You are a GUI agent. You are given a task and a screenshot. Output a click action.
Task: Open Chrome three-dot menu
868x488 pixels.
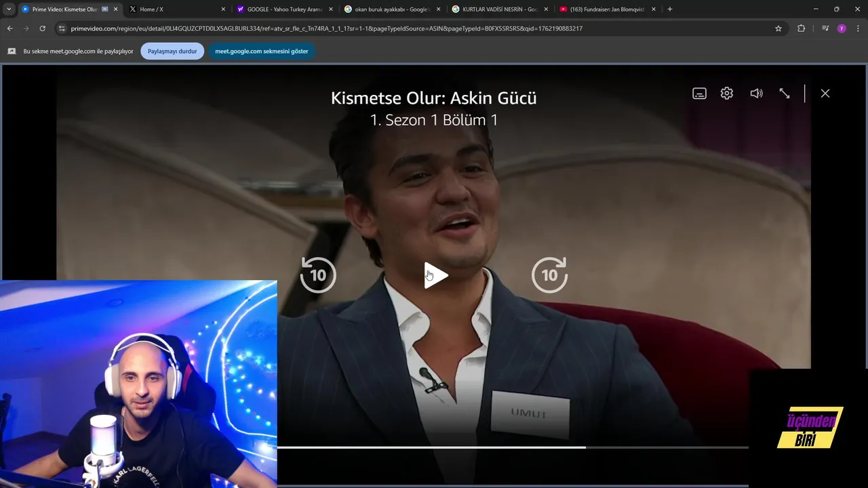(859, 28)
